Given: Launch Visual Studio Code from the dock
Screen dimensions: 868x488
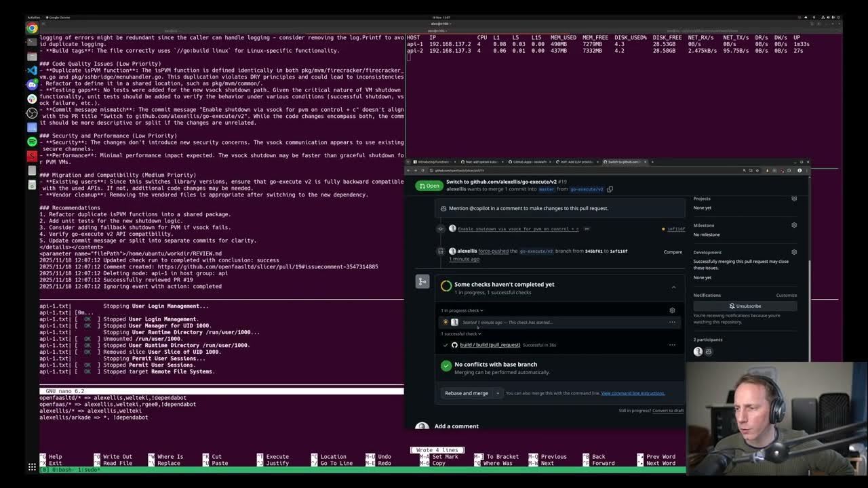Looking at the screenshot, I should 32,70.
